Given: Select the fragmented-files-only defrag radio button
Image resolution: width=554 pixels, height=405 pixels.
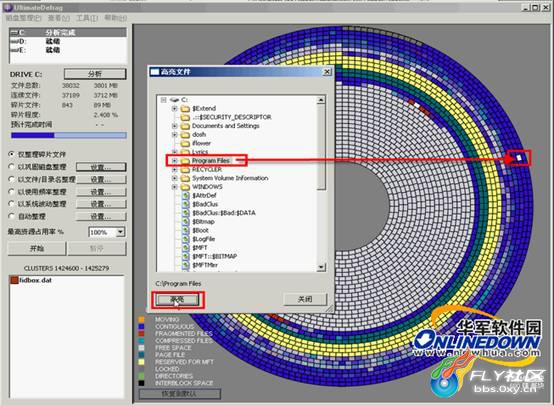Looking at the screenshot, I should pyautogui.click(x=12, y=154).
